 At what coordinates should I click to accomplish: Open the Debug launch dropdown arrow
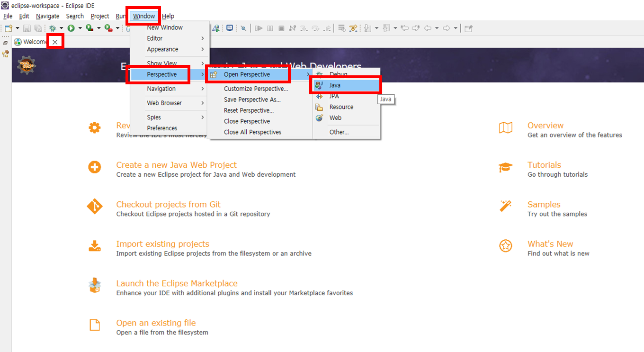tap(61, 28)
